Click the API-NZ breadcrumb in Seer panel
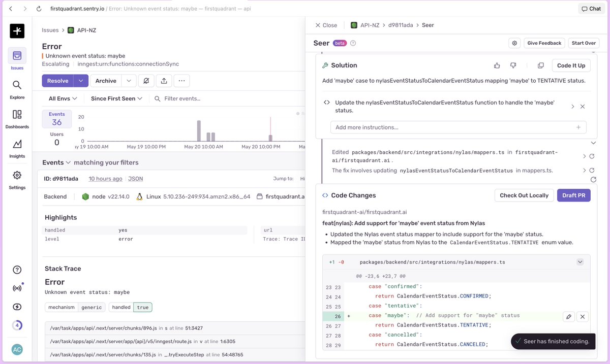The height and width of the screenshot is (364, 610). (x=365, y=25)
